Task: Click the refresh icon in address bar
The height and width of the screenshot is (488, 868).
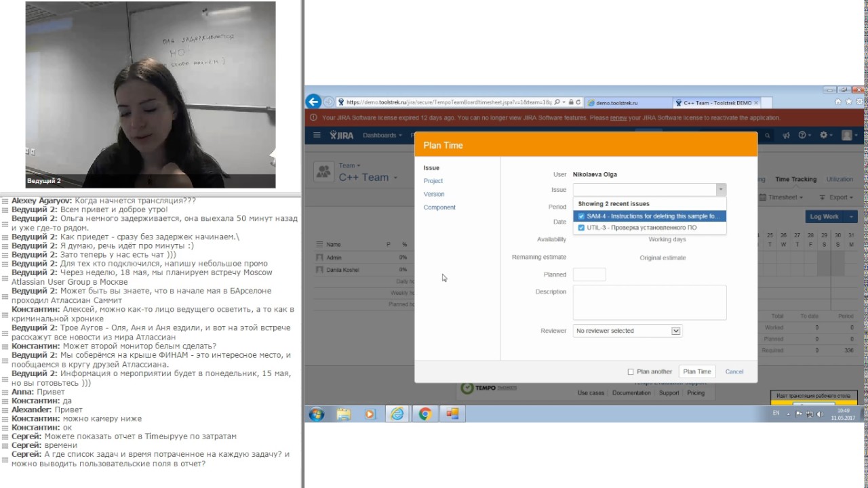Action: pyautogui.click(x=578, y=102)
